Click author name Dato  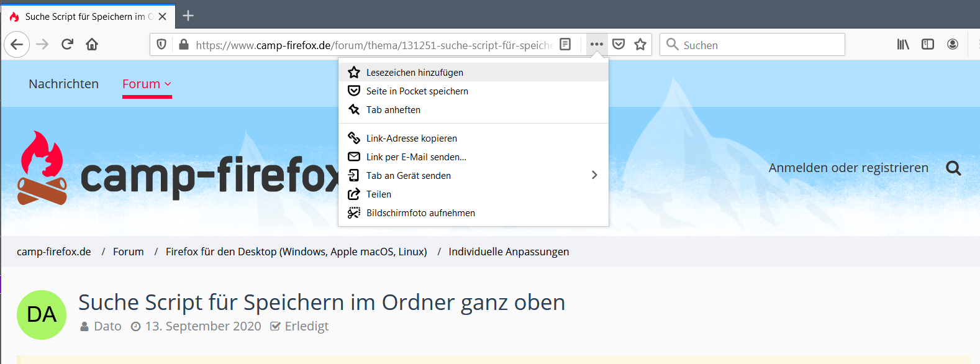(107, 326)
